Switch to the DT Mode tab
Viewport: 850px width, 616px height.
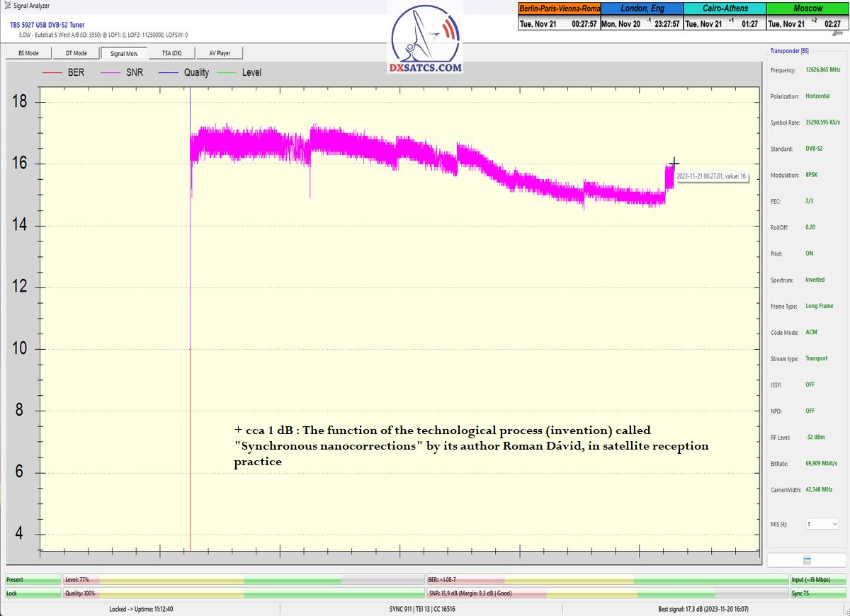click(x=76, y=53)
